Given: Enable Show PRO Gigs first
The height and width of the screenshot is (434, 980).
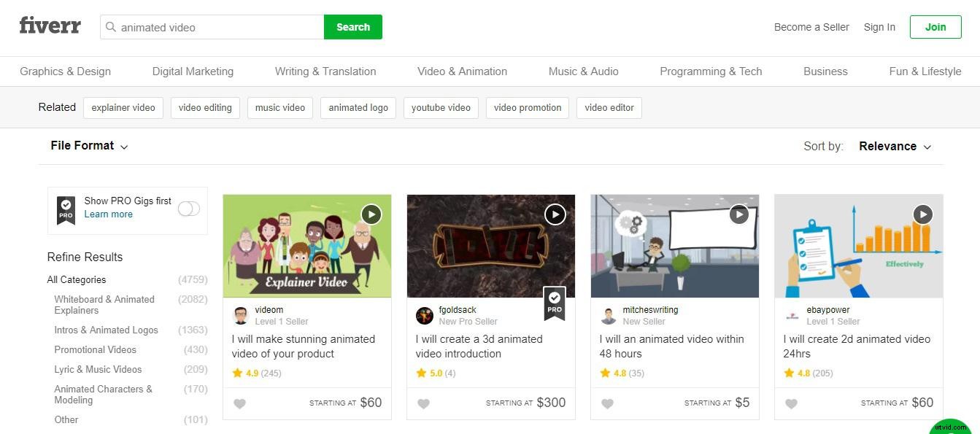Looking at the screenshot, I should pos(189,208).
